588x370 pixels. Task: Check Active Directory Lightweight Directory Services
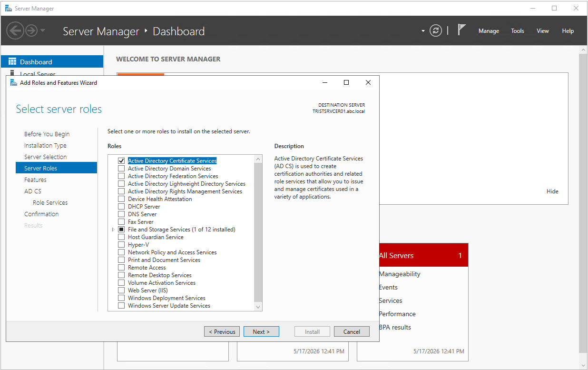tap(121, 184)
